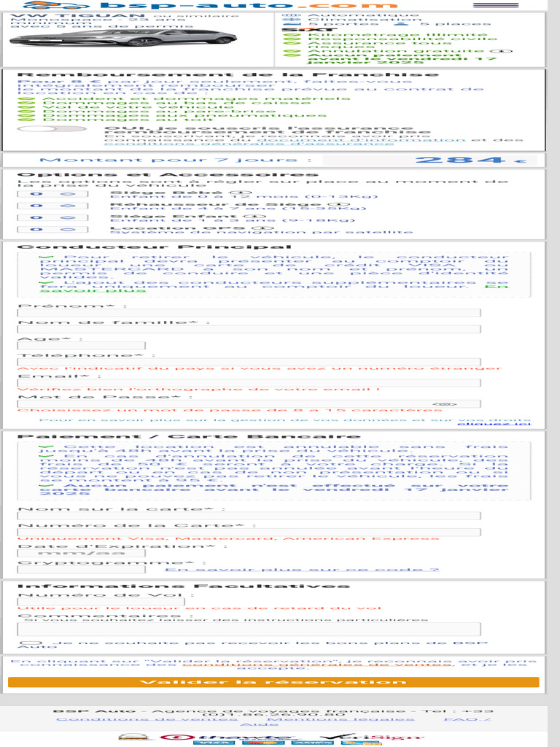Show the password with the eye icon
Viewport: 560px width, 747px height.
coord(444,404)
